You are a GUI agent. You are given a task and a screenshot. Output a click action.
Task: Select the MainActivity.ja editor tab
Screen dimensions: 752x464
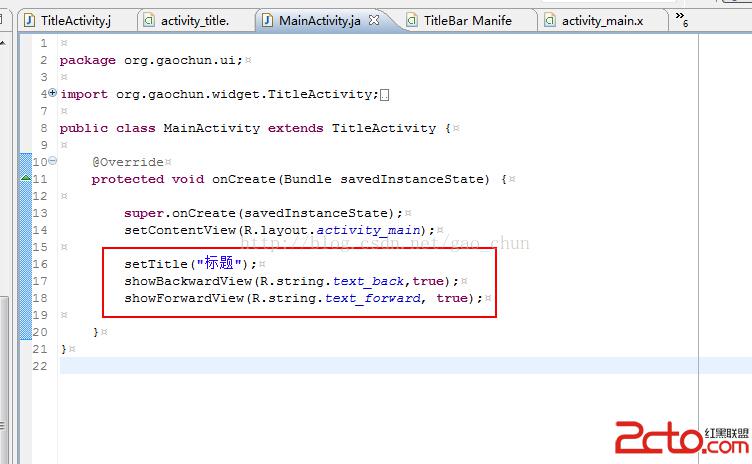coord(319,21)
